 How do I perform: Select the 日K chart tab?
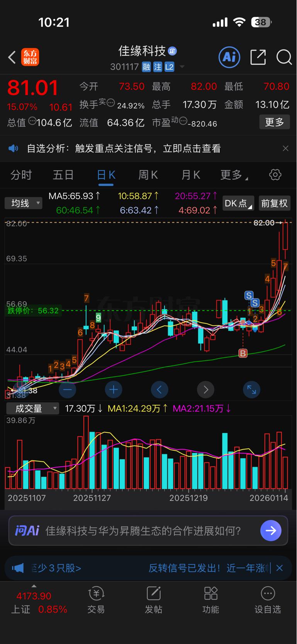point(106,175)
